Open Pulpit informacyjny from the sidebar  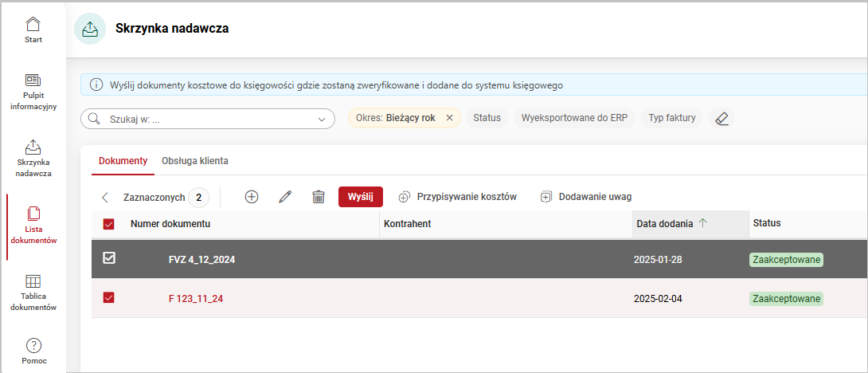pyautogui.click(x=33, y=92)
